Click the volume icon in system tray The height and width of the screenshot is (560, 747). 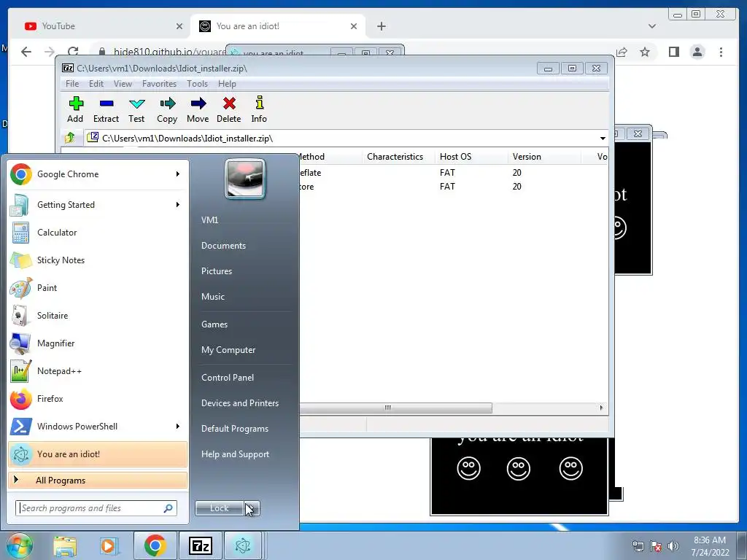673,546
